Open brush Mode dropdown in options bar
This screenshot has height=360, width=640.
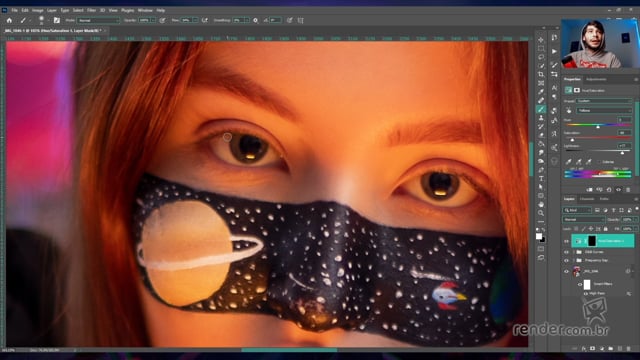click(x=98, y=20)
